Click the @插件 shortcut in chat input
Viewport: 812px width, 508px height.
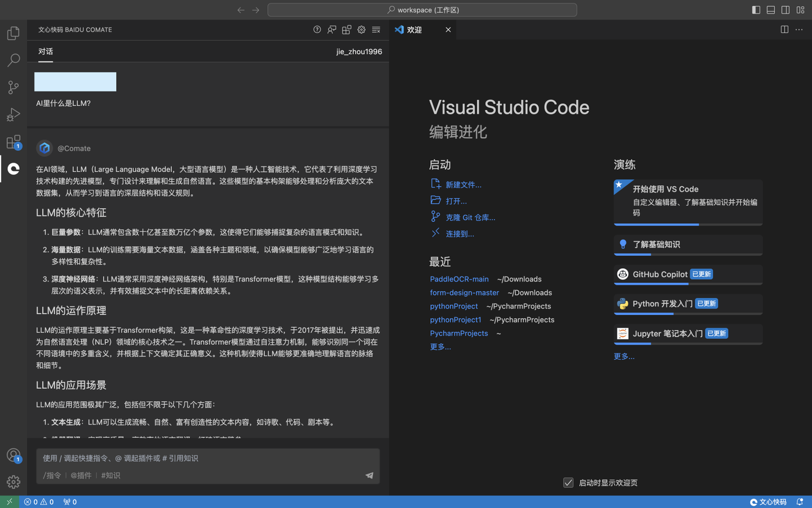tap(81, 475)
